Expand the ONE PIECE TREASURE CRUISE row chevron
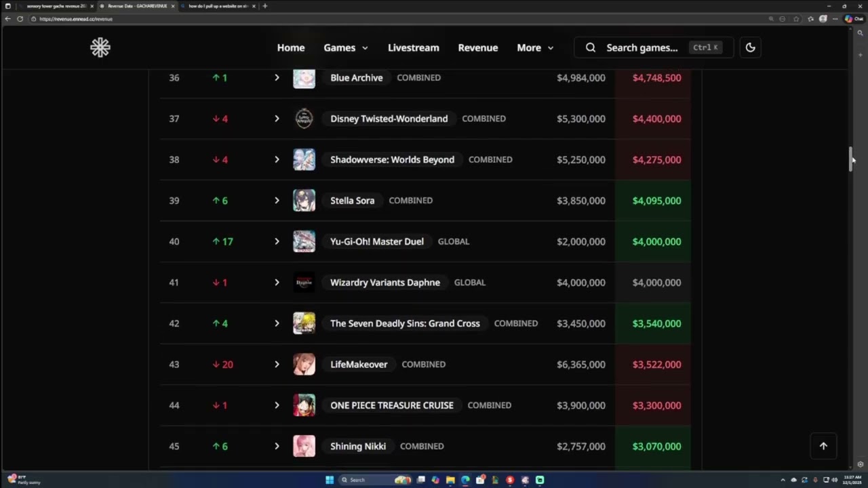868x488 pixels. tap(277, 405)
